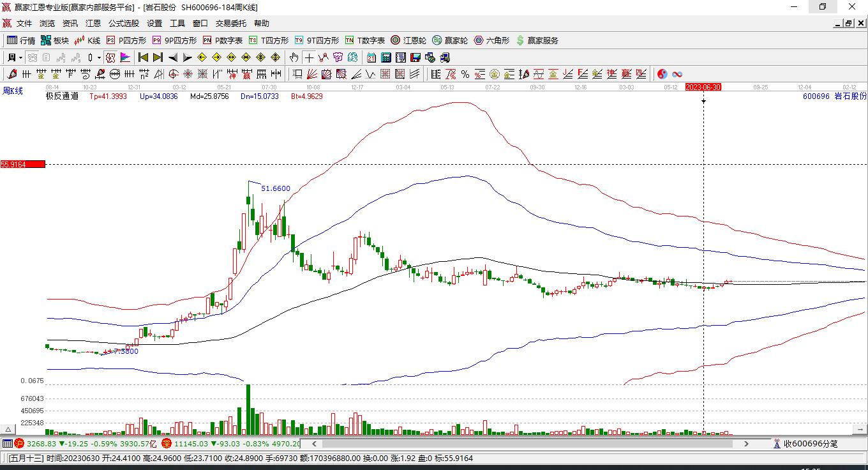Screen dimensions: 868x470
Task: Open the 窗口 menu
Action: pos(200,24)
